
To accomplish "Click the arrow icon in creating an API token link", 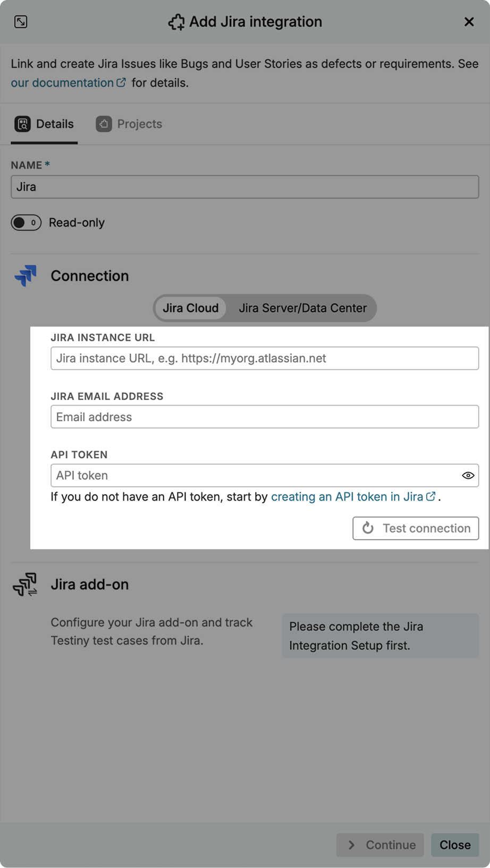I will (430, 496).
